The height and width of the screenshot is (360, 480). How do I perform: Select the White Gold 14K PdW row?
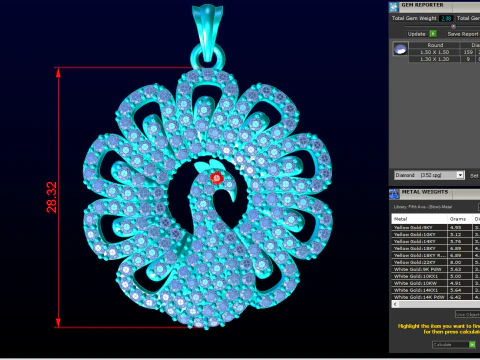point(436,297)
